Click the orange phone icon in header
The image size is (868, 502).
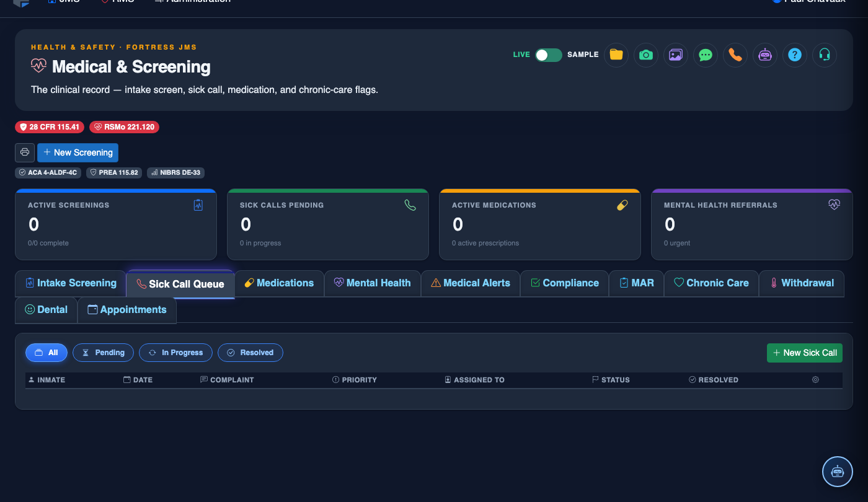tap(735, 55)
